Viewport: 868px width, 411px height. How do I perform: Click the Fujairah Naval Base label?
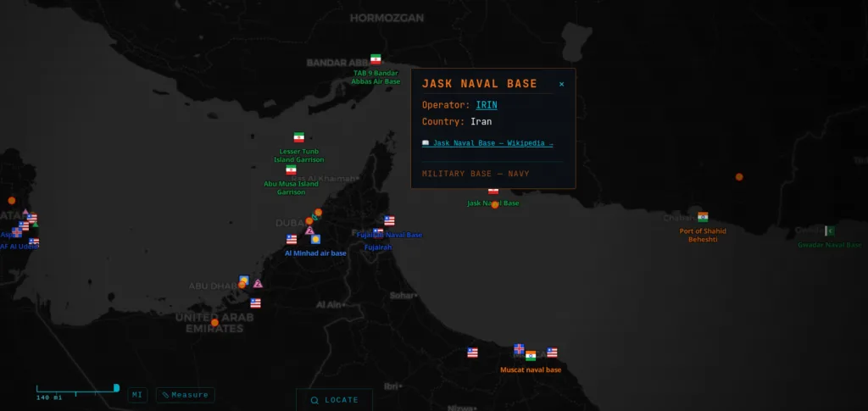click(389, 235)
